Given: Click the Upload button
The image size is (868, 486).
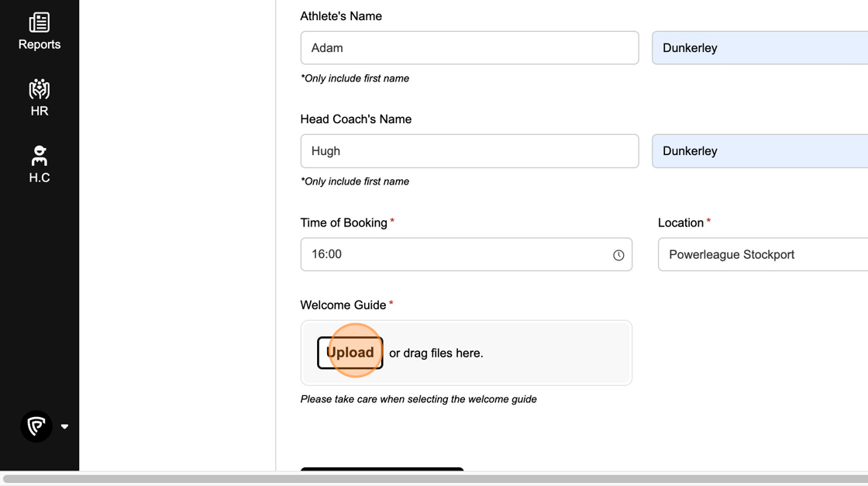Looking at the screenshot, I should point(350,353).
